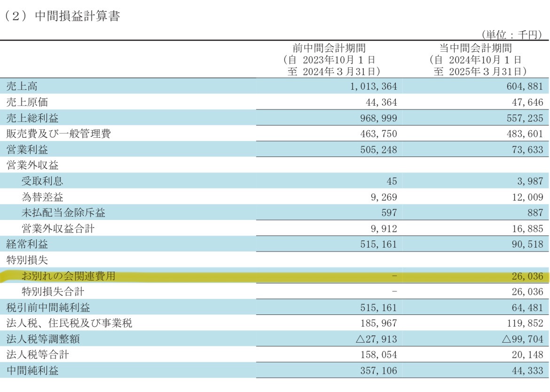Click the value 505,248

(x=378, y=150)
